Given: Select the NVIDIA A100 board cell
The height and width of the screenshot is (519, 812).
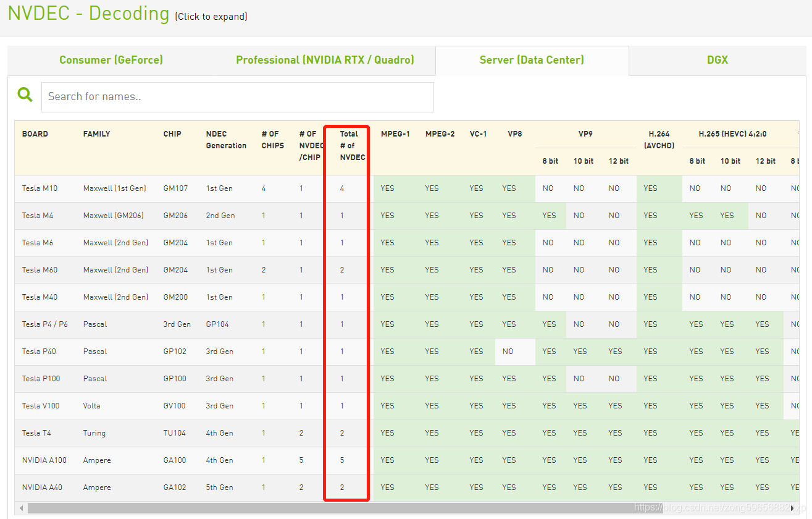Looking at the screenshot, I should click(44, 460).
